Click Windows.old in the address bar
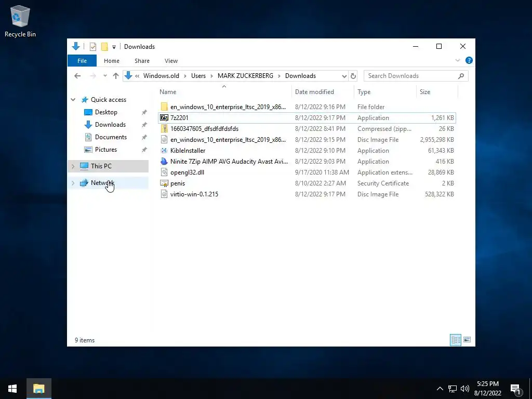The height and width of the screenshot is (399, 532). (x=161, y=76)
